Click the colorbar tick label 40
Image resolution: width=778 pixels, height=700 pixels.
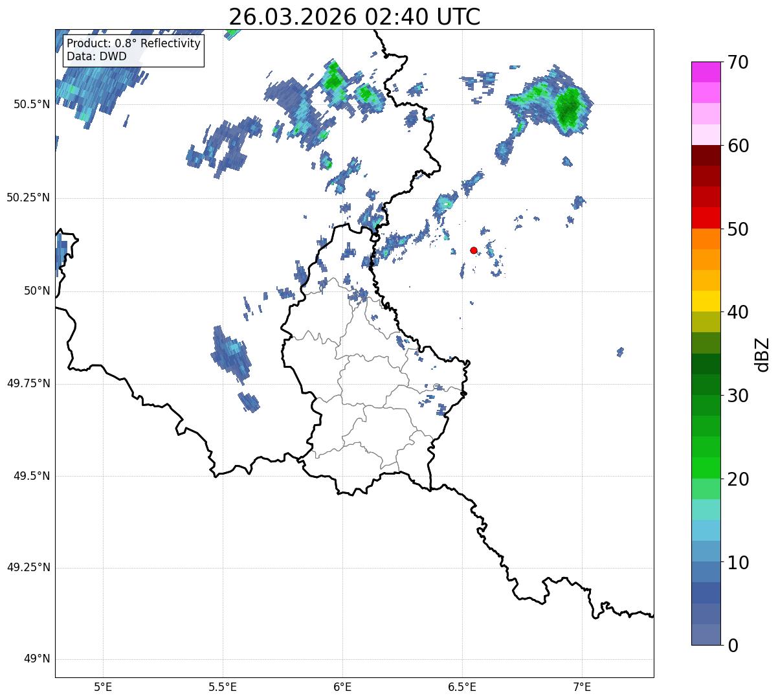click(x=737, y=312)
